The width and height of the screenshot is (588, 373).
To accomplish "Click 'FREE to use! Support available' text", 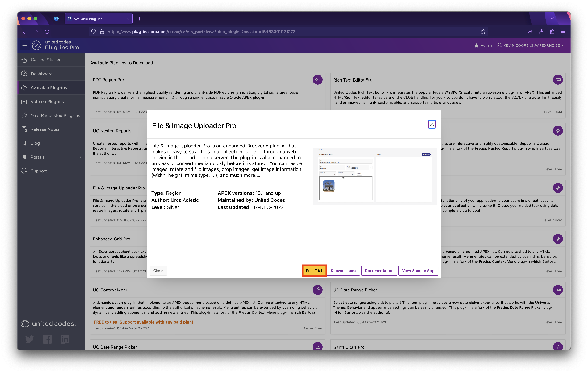I will [143, 322].
